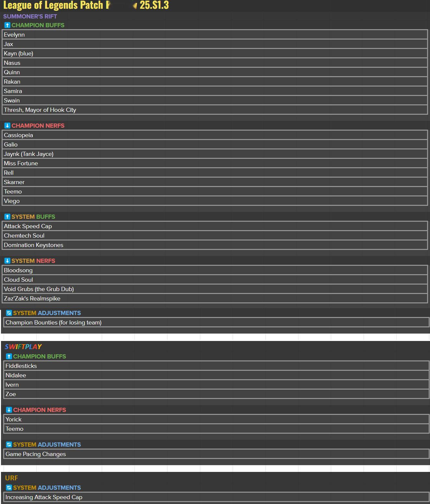
Task: Open the Nasus row
Action: [215, 63]
